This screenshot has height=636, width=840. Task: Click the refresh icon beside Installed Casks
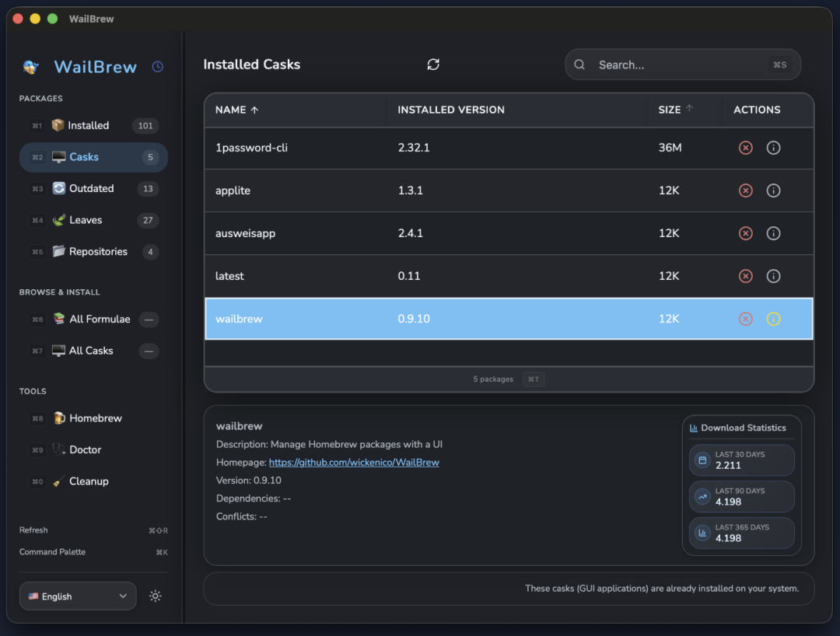[433, 65]
